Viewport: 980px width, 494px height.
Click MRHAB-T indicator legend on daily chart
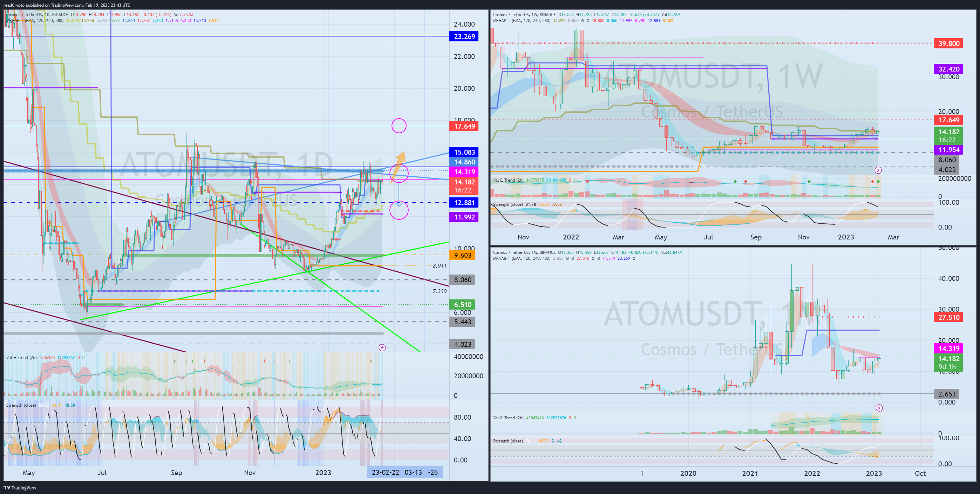[x=35, y=21]
